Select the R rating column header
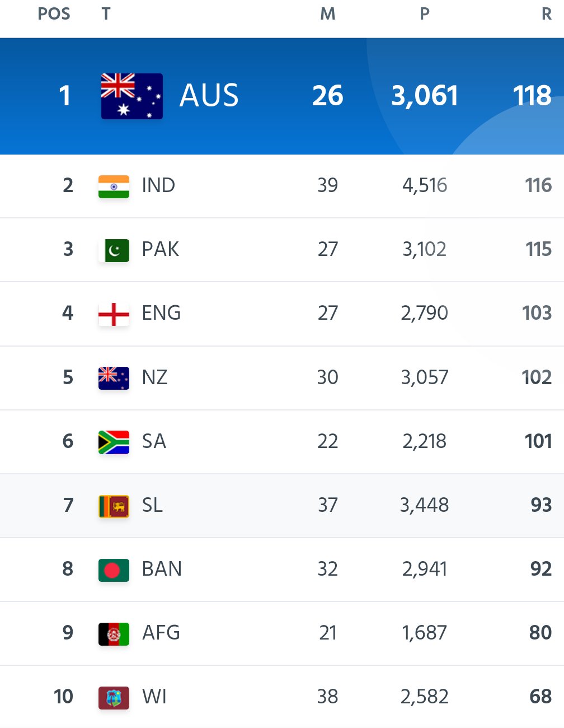The height and width of the screenshot is (728, 564). [x=547, y=13]
